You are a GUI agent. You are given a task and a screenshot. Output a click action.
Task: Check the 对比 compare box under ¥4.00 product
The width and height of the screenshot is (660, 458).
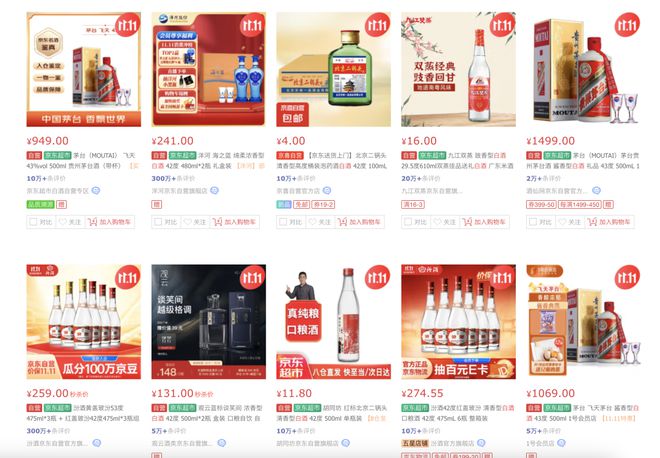283,221
